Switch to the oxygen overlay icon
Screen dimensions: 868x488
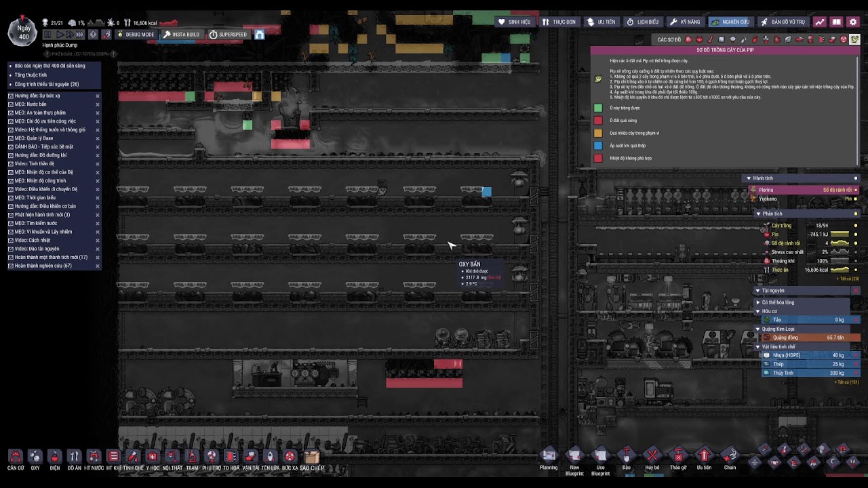tap(688, 40)
